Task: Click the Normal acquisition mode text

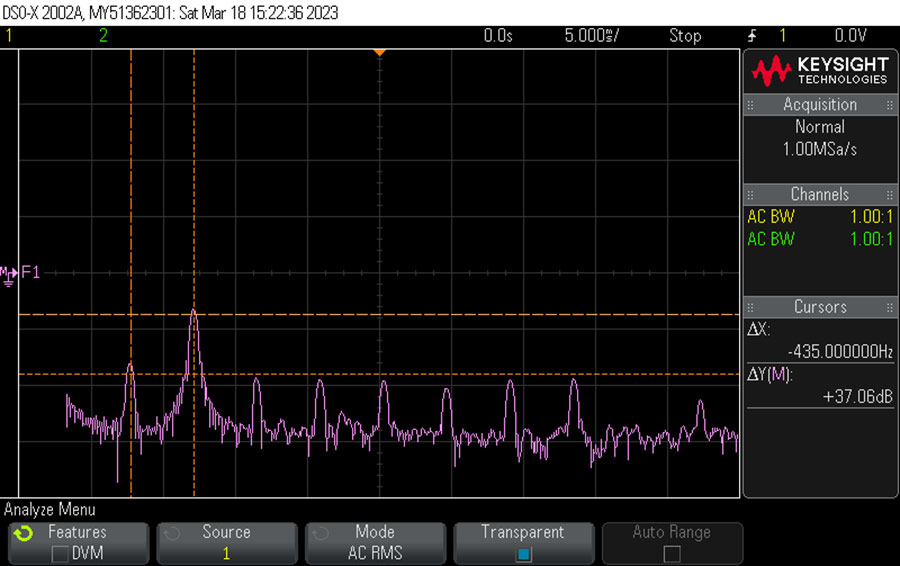Action: 820,127
